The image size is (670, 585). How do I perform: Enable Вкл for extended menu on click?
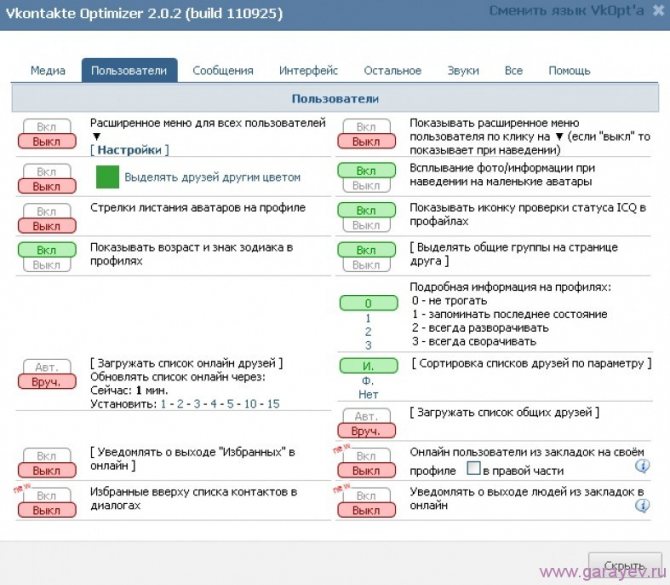[x=366, y=126]
